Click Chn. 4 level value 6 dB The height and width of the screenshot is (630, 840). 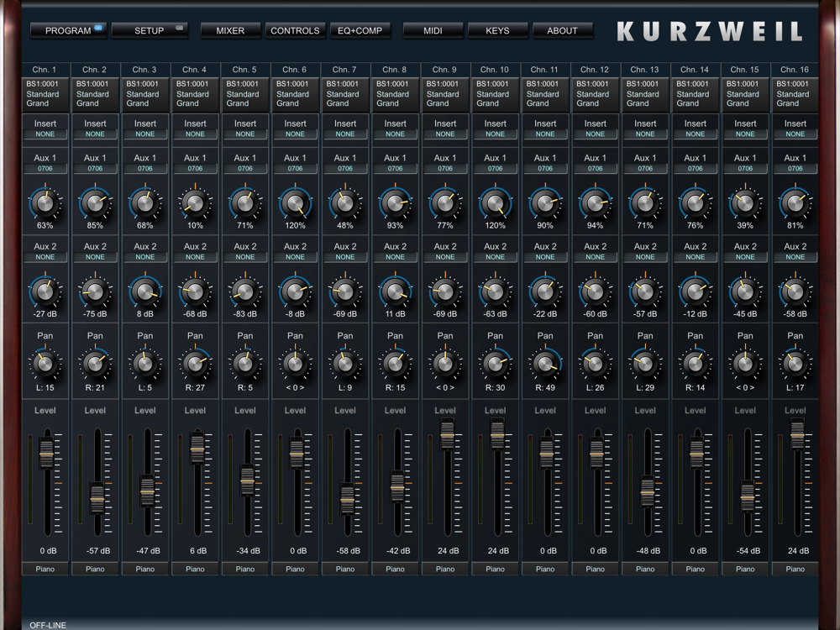point(198,551)
